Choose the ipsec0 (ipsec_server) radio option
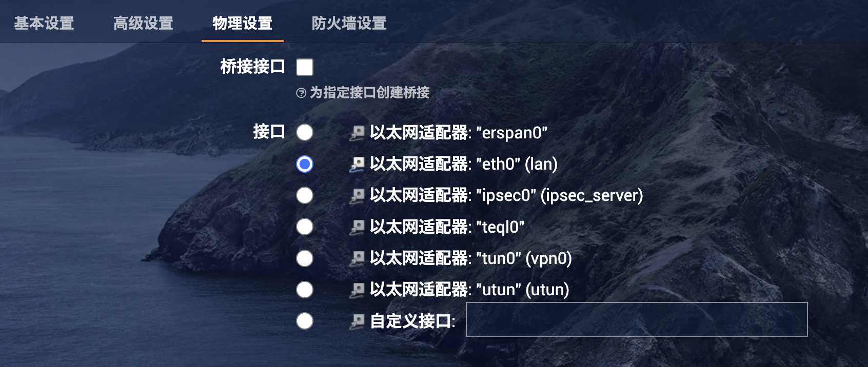This screenshot has width=868, height=367. pos(305,195)
